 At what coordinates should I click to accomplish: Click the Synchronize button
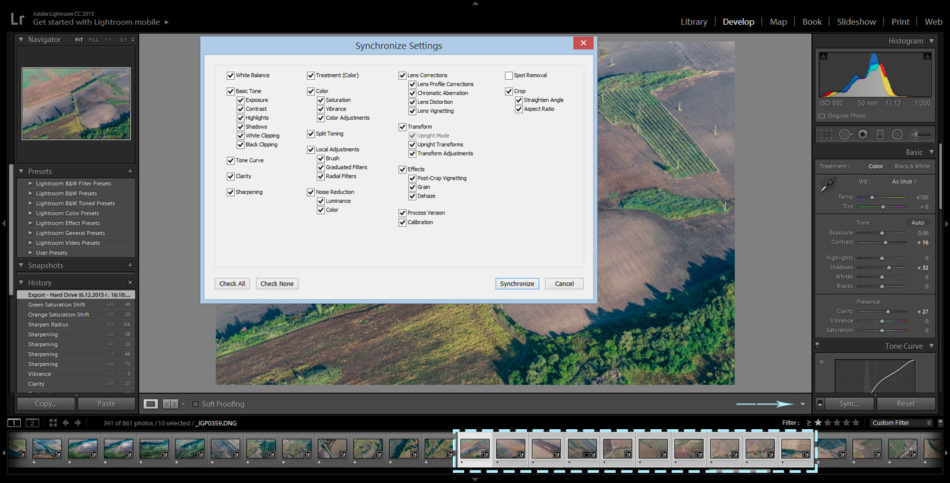click(x=517, y=283)
